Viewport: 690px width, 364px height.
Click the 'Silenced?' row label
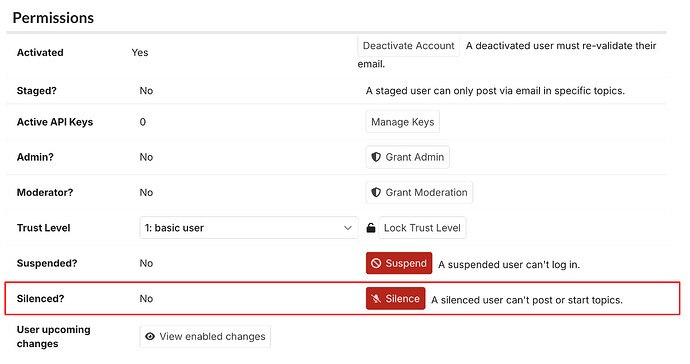click(x=40, y=298)
